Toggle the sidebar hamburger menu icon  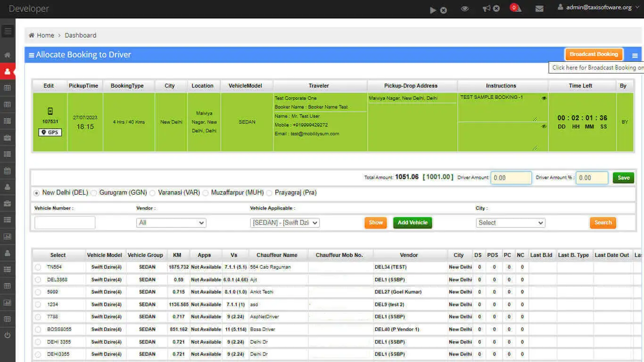(x=8, y=32)
